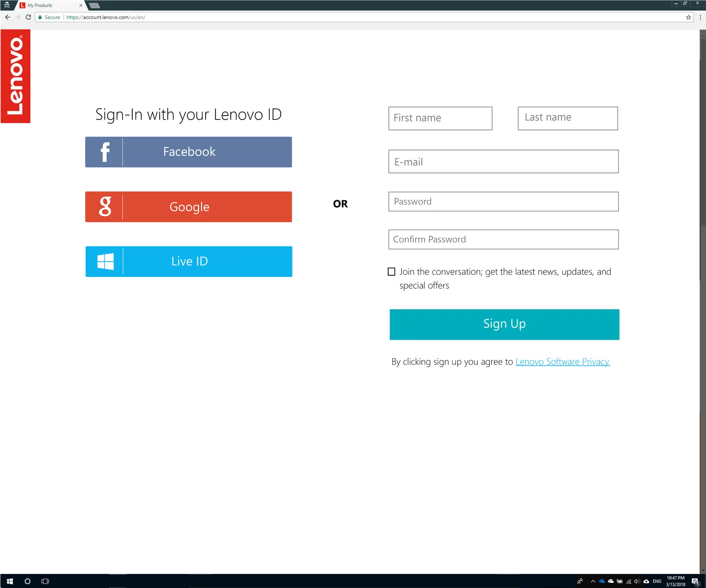Open the Lenovo Software Privacy link

click(x=563, y=362)
